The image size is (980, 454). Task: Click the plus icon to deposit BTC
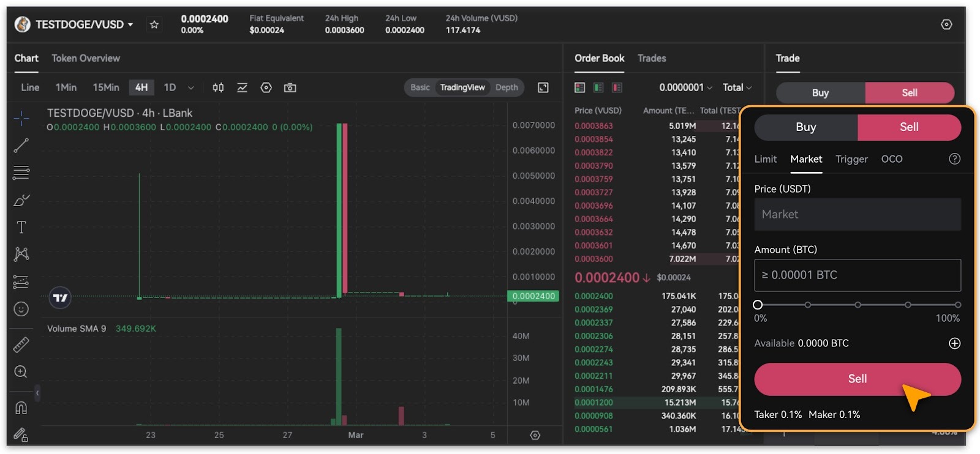pos(954,343)
